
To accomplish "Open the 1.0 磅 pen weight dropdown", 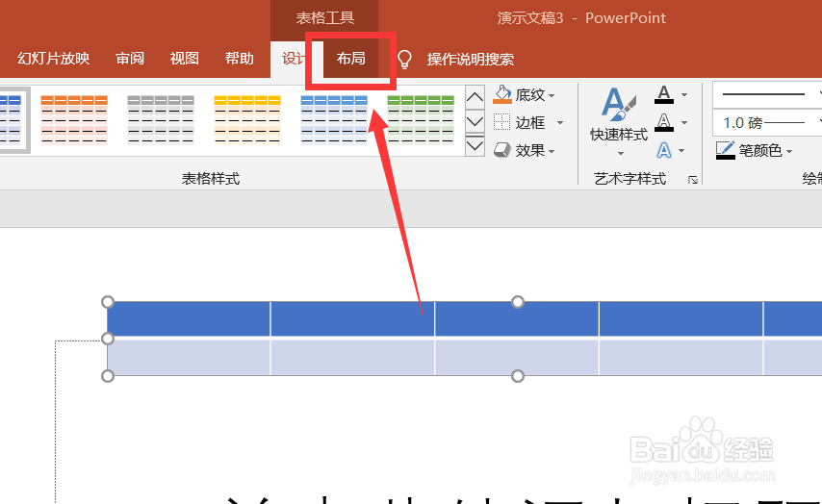I will pos(767,123).
